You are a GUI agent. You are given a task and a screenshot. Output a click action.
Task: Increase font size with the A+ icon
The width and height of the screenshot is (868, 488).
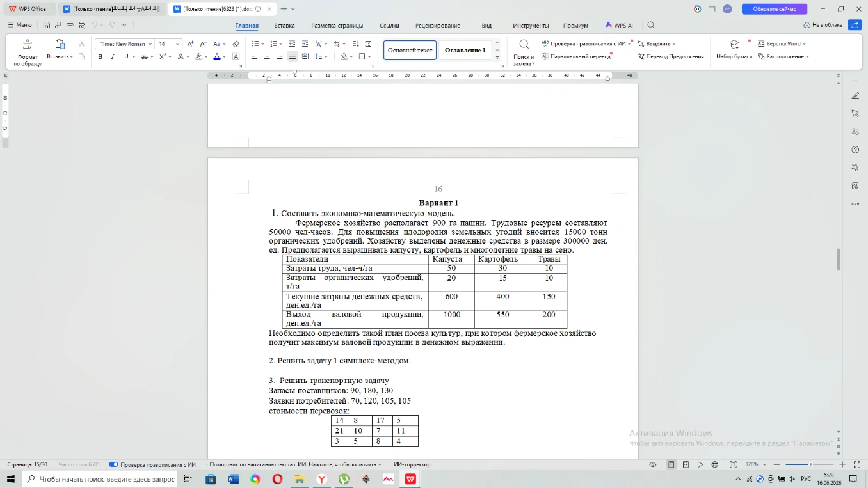click(190, 44)
